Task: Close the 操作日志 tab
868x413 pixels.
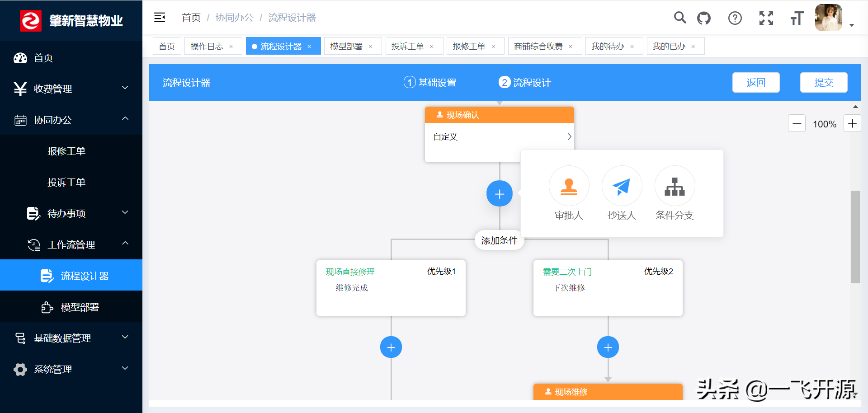Action: (231, 47)
